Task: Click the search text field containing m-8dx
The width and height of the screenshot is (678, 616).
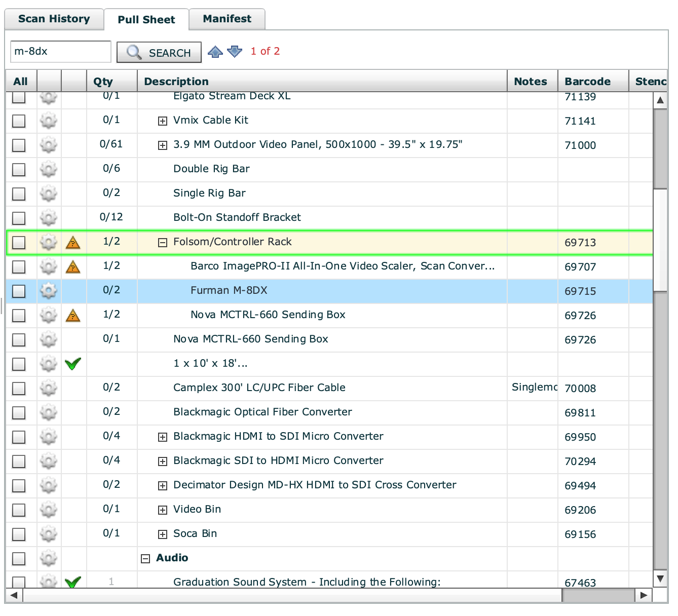Action: click(60, 52)
